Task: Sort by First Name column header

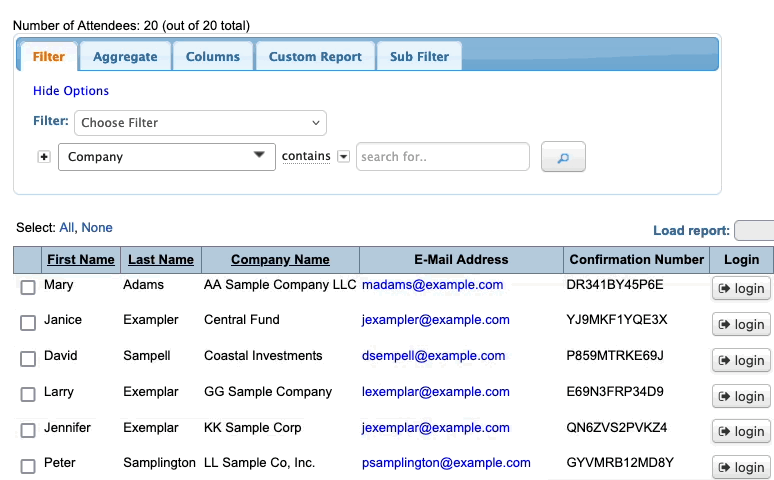Action: coord(81,260)
